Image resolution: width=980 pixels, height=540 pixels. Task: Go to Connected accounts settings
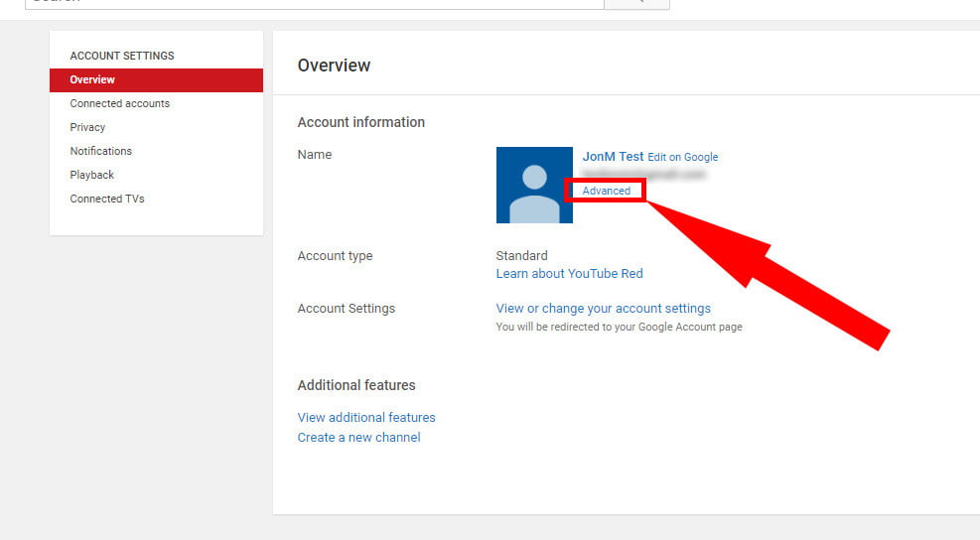coord(119,104)
